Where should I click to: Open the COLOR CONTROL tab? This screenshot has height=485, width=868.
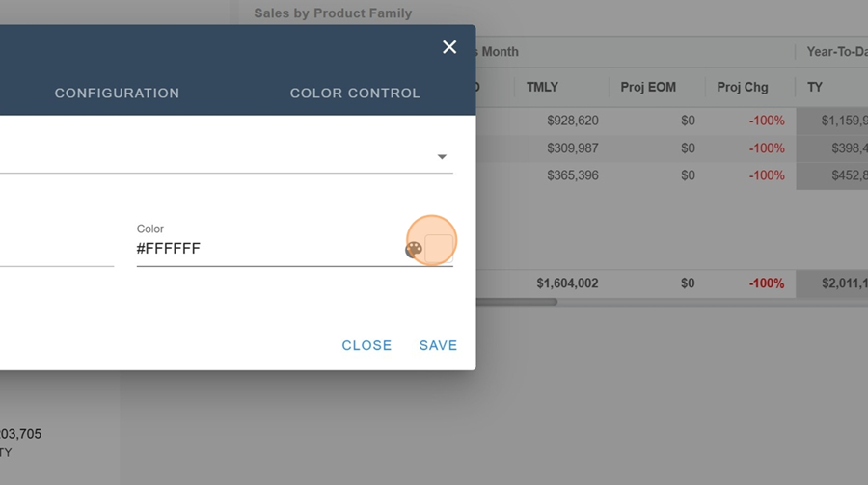click(x=355, y=94)
